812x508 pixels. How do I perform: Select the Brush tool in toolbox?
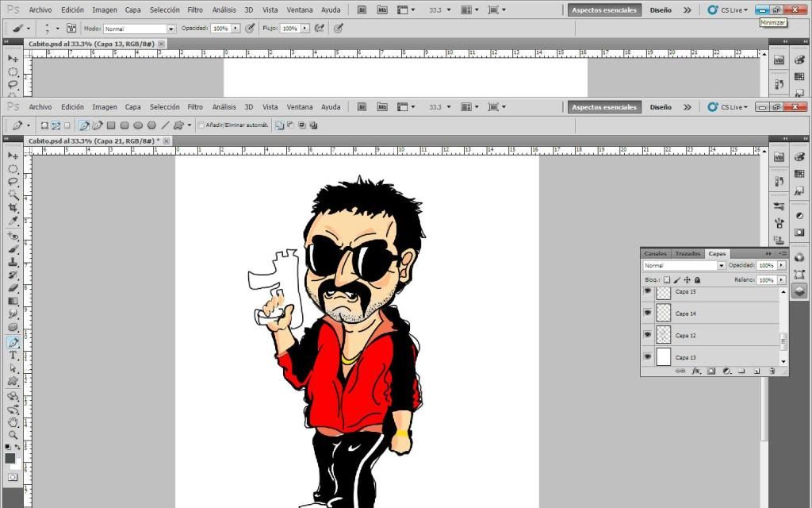pyautogui.click(x=13, y=249)
